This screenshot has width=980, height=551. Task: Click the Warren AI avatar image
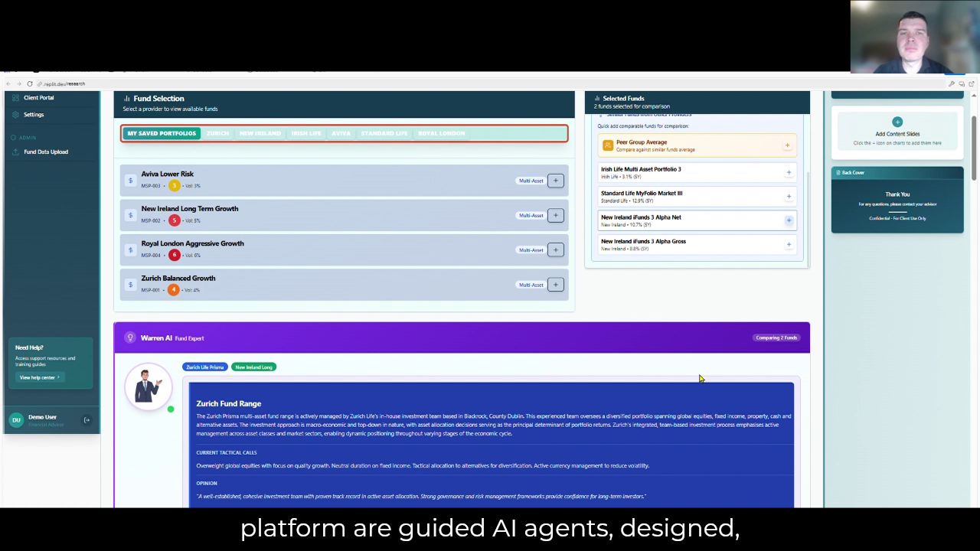click(149, 386)
